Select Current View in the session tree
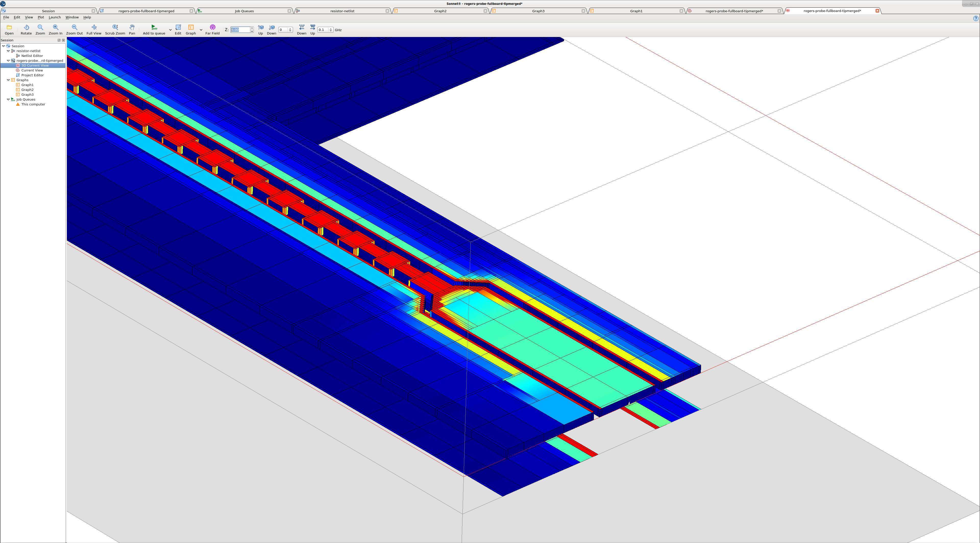The image size is (980, 543). coord(32,70)
